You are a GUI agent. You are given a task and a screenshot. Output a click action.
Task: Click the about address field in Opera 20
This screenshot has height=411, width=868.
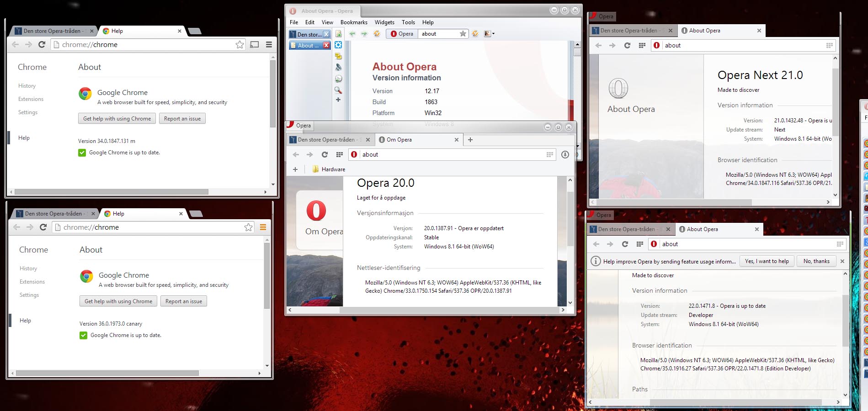coord(452,154)
